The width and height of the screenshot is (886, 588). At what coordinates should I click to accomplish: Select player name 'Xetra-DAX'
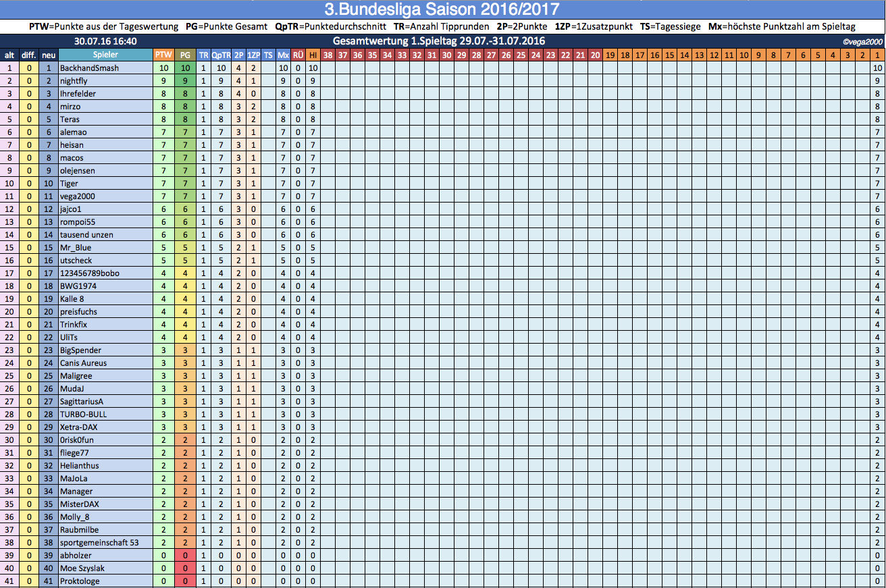pyautogui.click(x=80, y=427)
